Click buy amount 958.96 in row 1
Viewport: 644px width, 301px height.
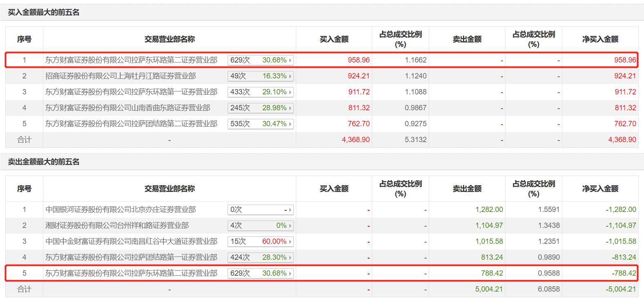click(x=359, y=60)
